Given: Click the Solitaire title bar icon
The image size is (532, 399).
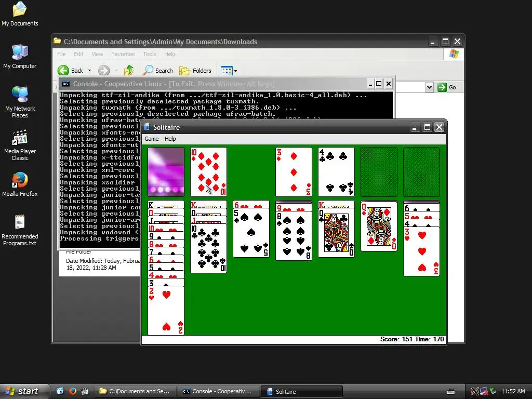Looking at the screenshot, I should [147, 127].
